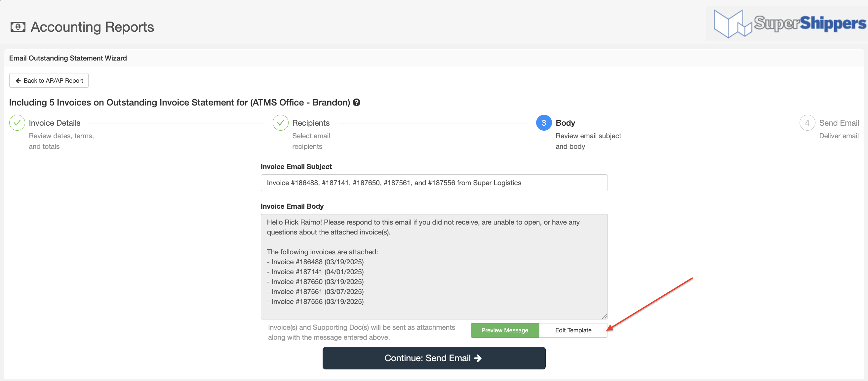This screenshot has width=868, height=381.
Task: Select the Body step label
Action: [x=565, y=123]
